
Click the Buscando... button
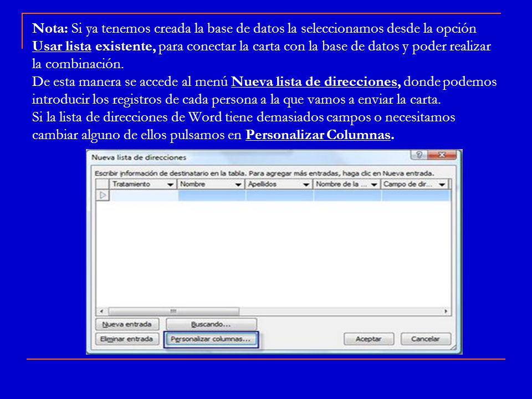[x=211, y=324]
